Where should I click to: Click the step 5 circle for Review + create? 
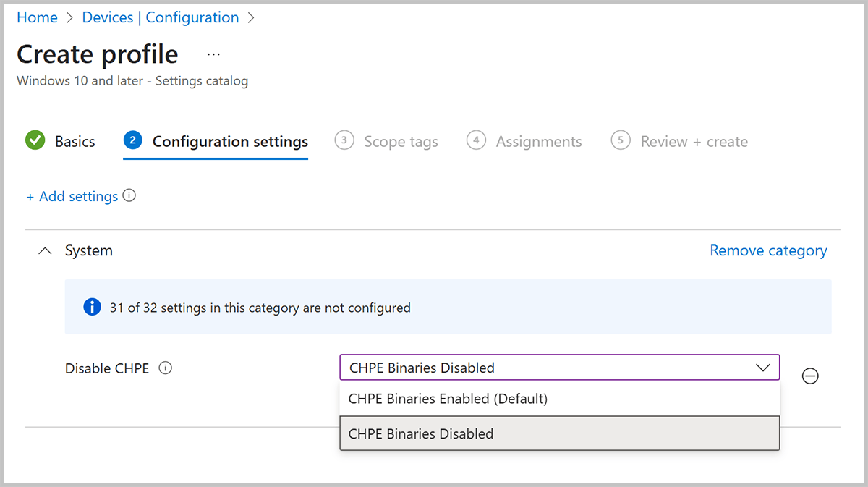point(620,141)
